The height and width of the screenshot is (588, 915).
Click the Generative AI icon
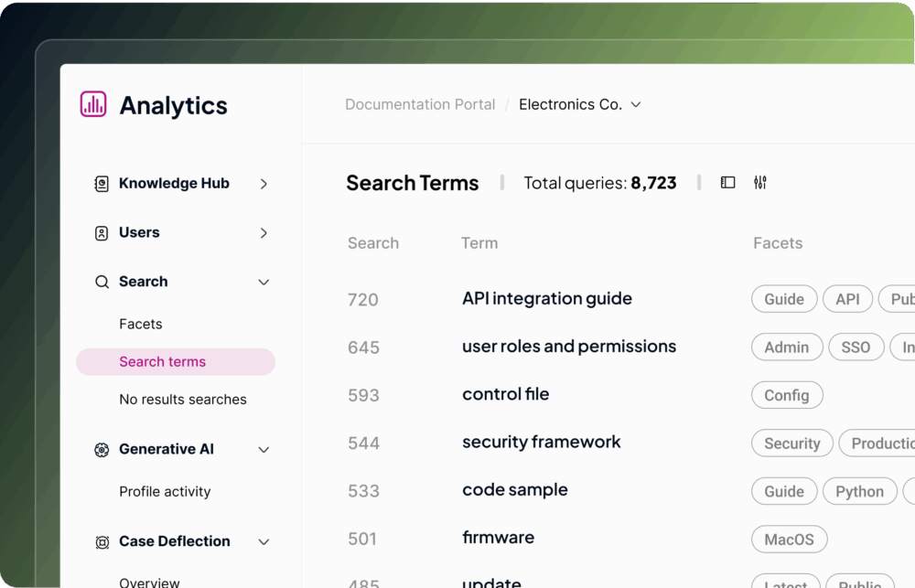[x=102, y=450]
